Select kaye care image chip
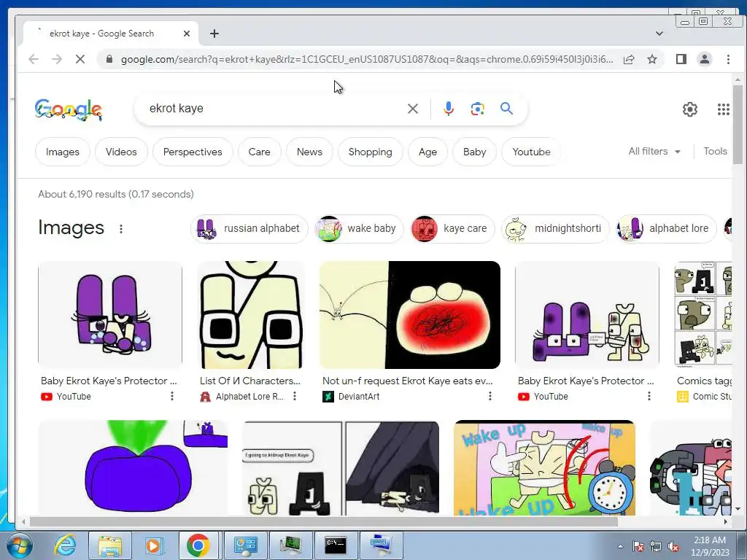 click(x=452, y=228)
